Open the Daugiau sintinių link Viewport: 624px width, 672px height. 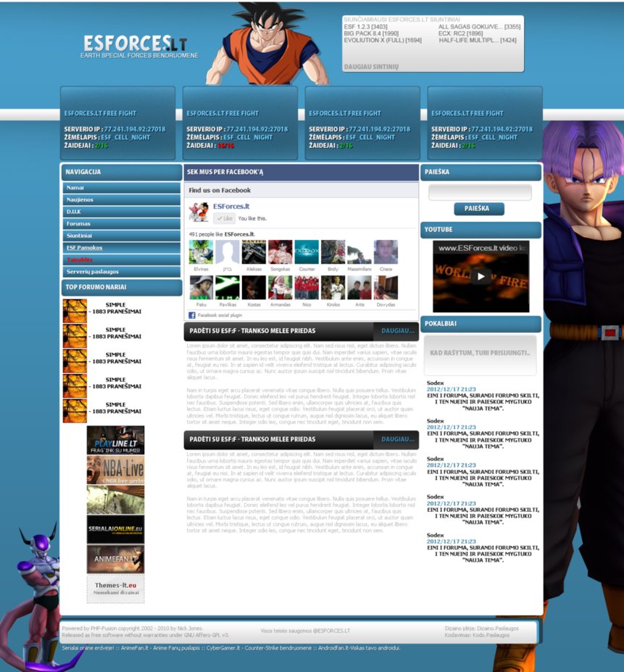371,67
